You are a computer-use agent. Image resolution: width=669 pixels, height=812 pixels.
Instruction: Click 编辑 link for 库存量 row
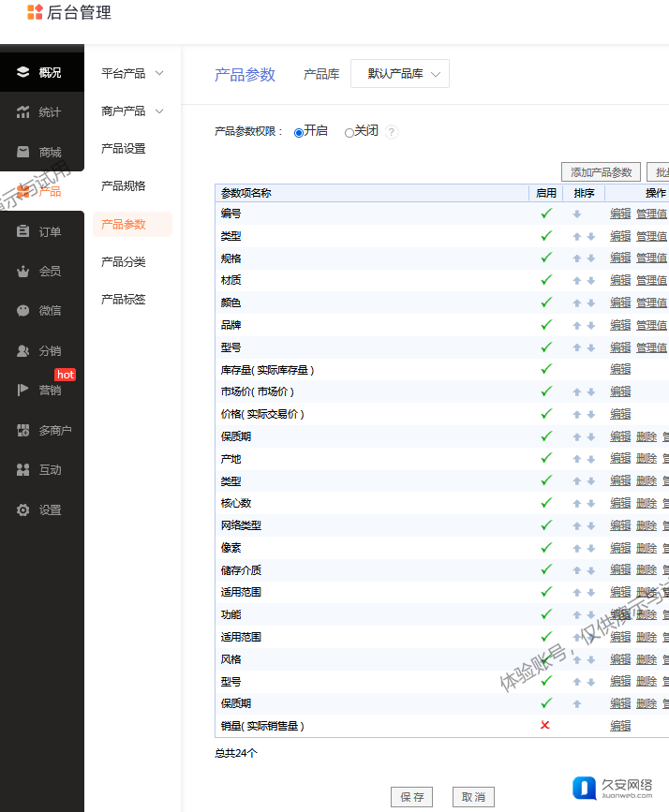point(620,369)
